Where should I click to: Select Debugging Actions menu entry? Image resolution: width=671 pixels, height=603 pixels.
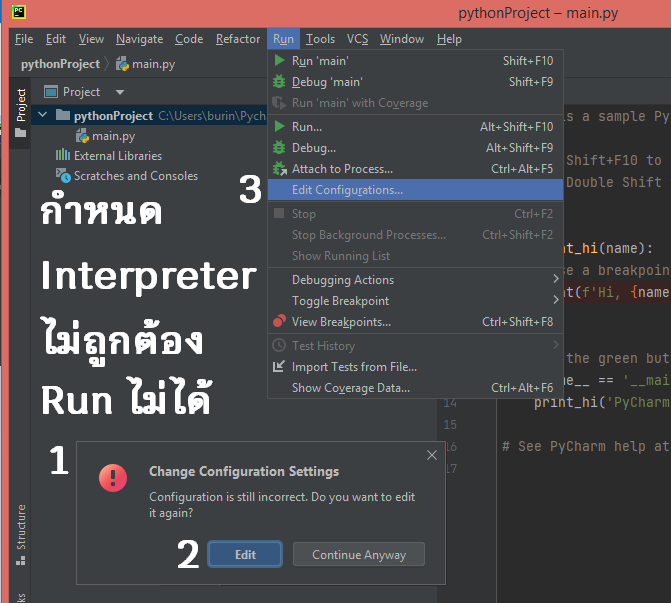[415, 279]
